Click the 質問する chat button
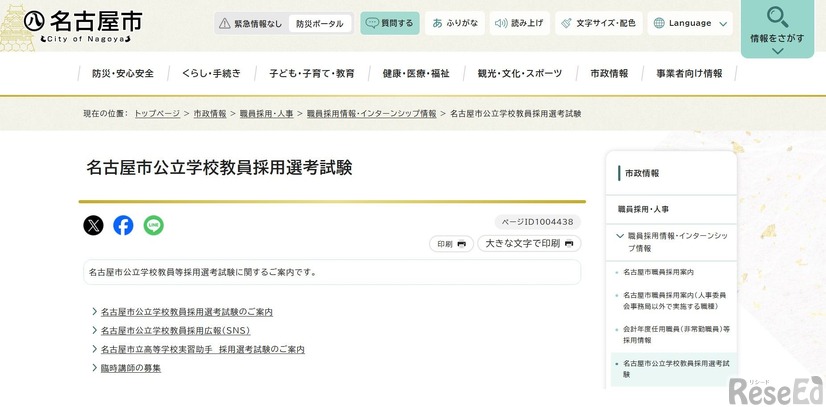826x407 pixels. [x=390, y=23]
